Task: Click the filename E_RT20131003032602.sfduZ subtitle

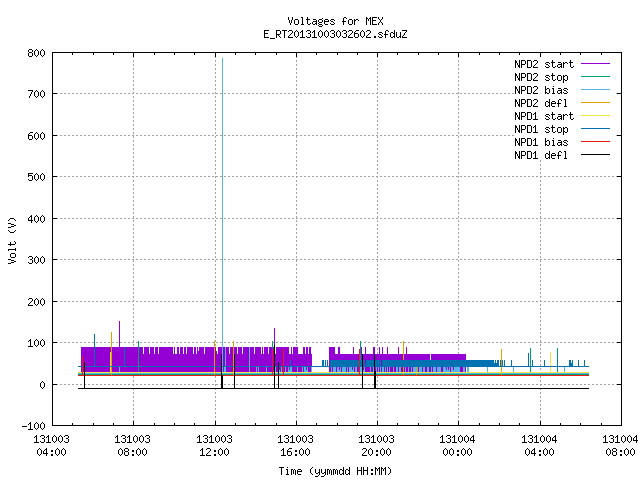Action: pos(335,34)
